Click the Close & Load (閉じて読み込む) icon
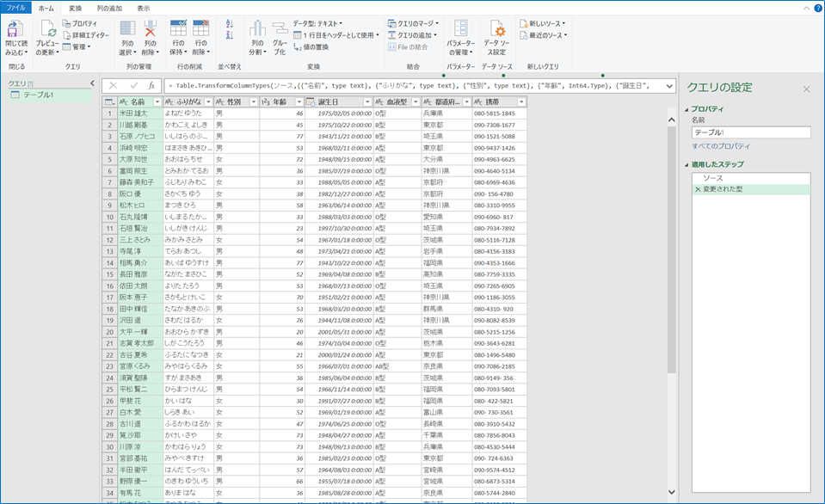 pyautogui.click(x=15, y=29)
